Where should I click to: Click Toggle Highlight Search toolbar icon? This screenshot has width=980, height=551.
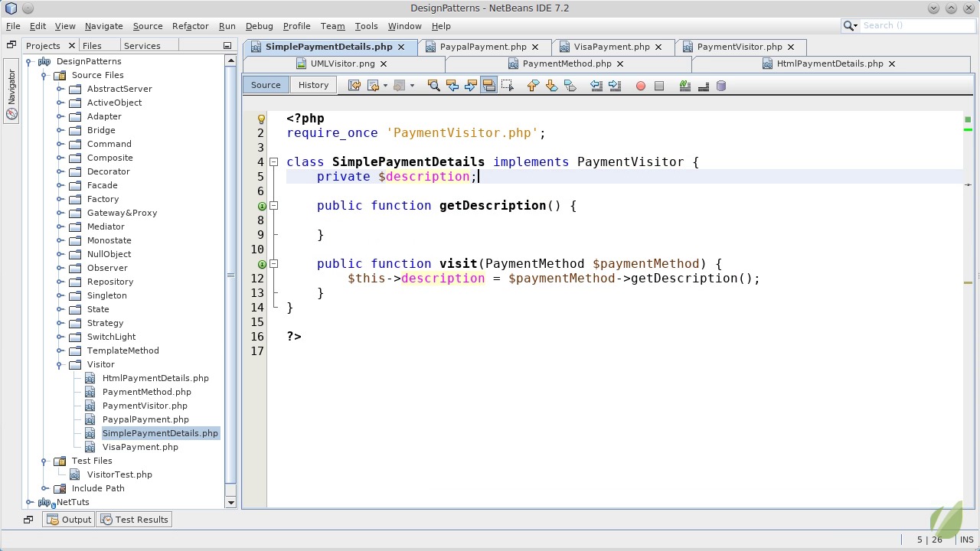point(488,86)
